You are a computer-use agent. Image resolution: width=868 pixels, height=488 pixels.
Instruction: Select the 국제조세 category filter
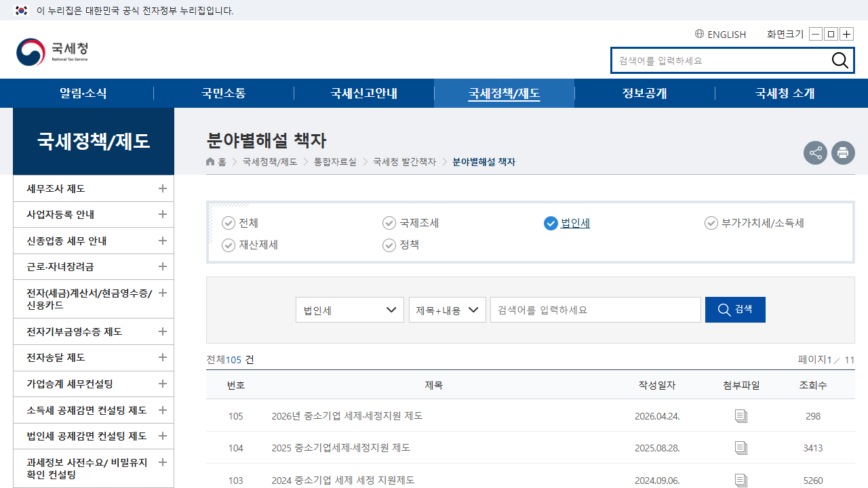coord(411,223)
